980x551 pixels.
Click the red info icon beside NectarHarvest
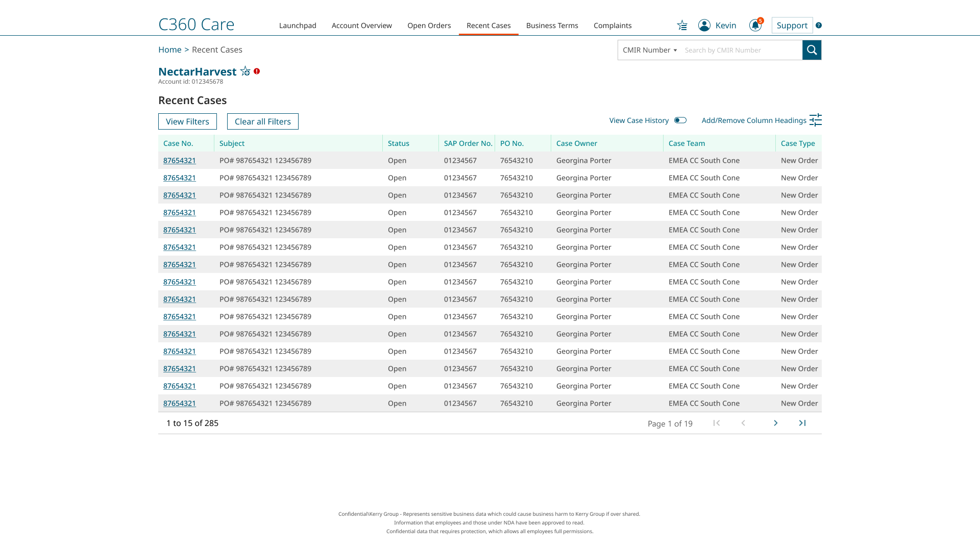click(256, 71)
